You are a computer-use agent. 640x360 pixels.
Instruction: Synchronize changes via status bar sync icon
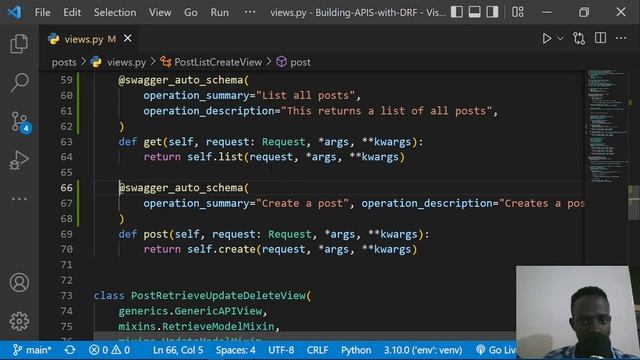tap(70, 350)
